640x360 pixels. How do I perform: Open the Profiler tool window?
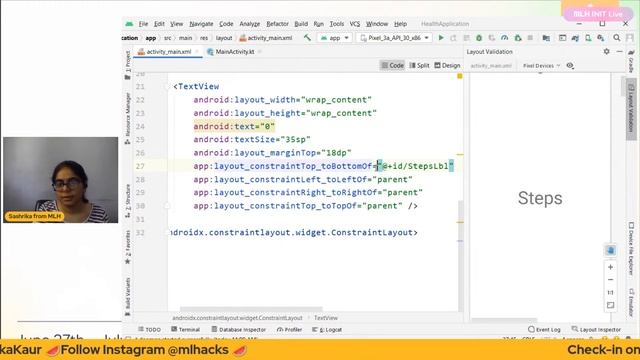point(289,329)
